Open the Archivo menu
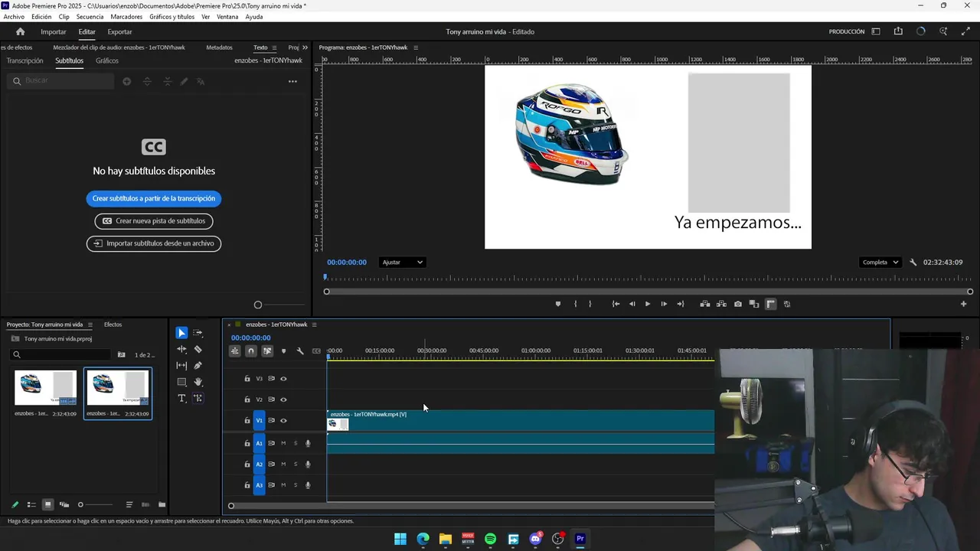The width and height of the screenshot is (980, 551). 14,17
